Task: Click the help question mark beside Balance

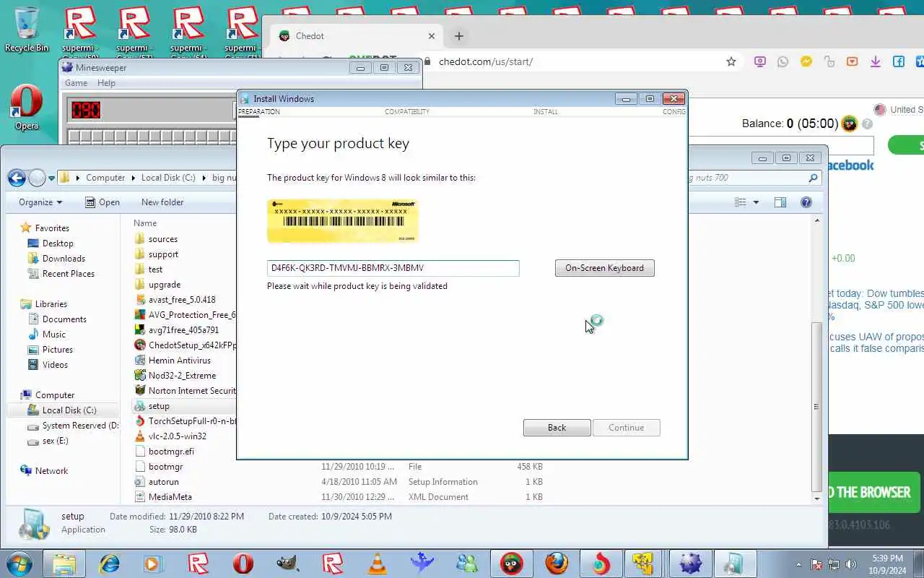Action: tap(867, 124)
